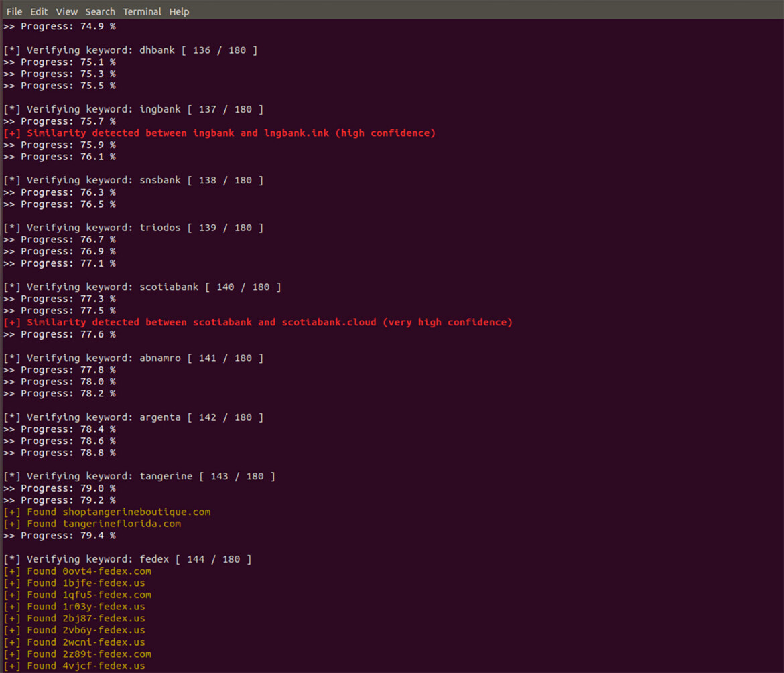Click the 'Progress: 74.9 %' line
784x673 pixels.
pyautogui.click(x=60, y=27)
